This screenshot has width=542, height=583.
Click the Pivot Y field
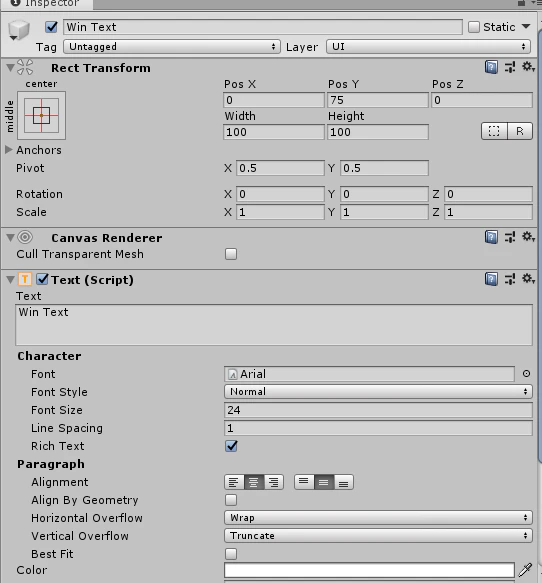[384, 168]
